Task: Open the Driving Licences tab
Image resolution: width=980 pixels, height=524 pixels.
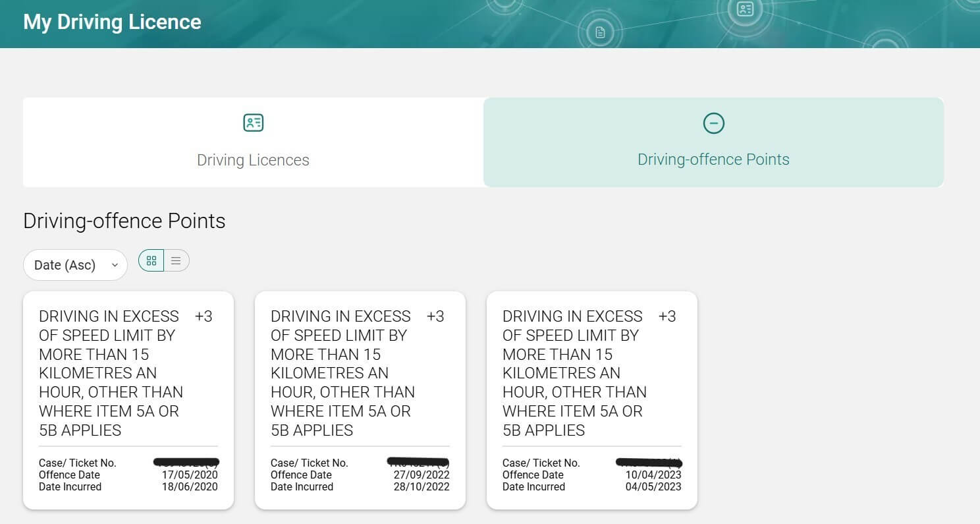Action: [253, 142]
